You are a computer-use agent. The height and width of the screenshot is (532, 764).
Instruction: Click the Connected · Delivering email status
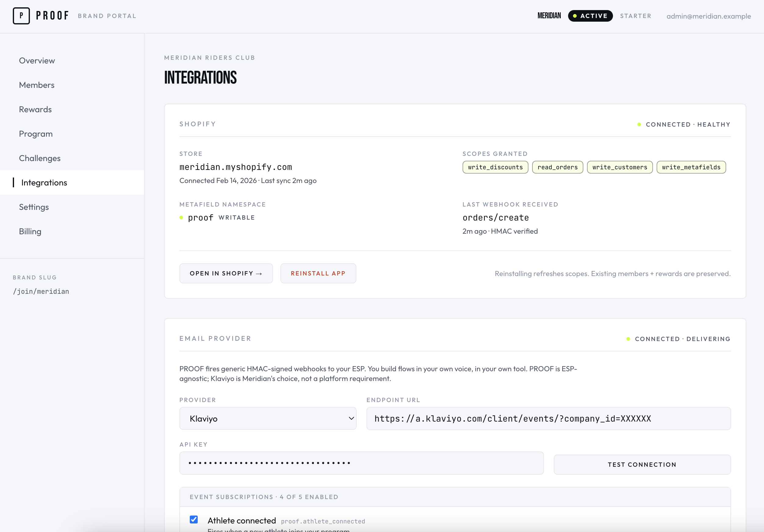(678, 339)
